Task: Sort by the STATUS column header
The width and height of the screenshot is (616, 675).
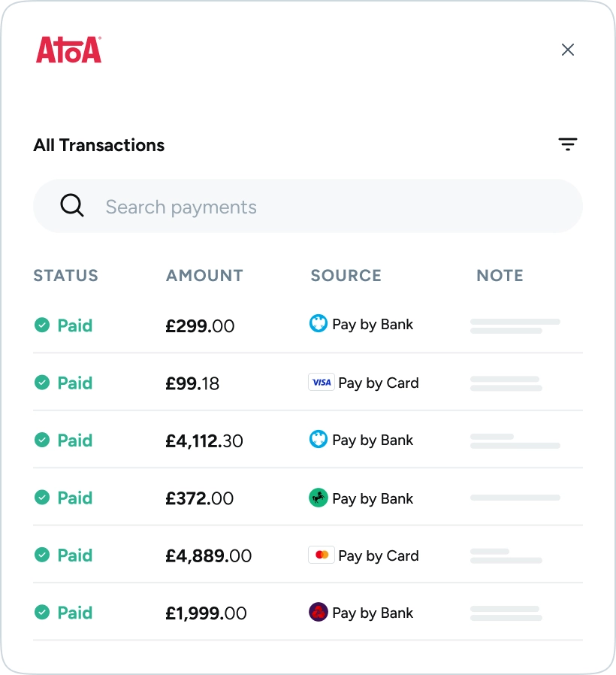Action: [65, 275]
